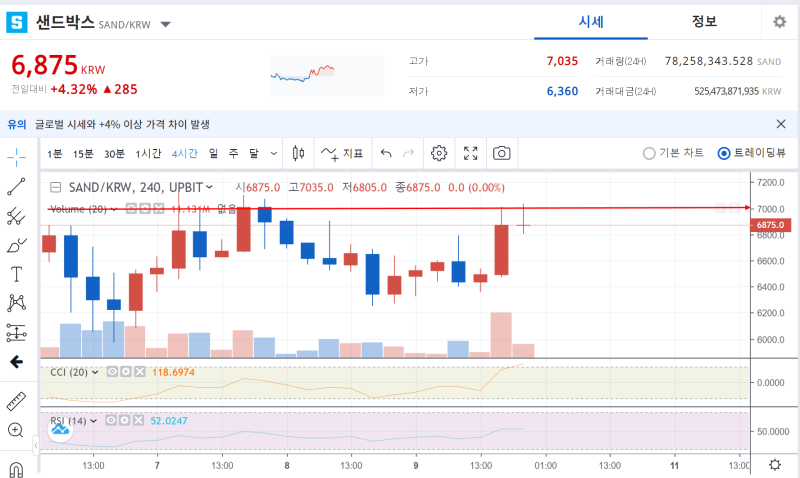Screen dimensions: 800x478
Task: Select the 1시간 interval
Action: tap(148, 154)
